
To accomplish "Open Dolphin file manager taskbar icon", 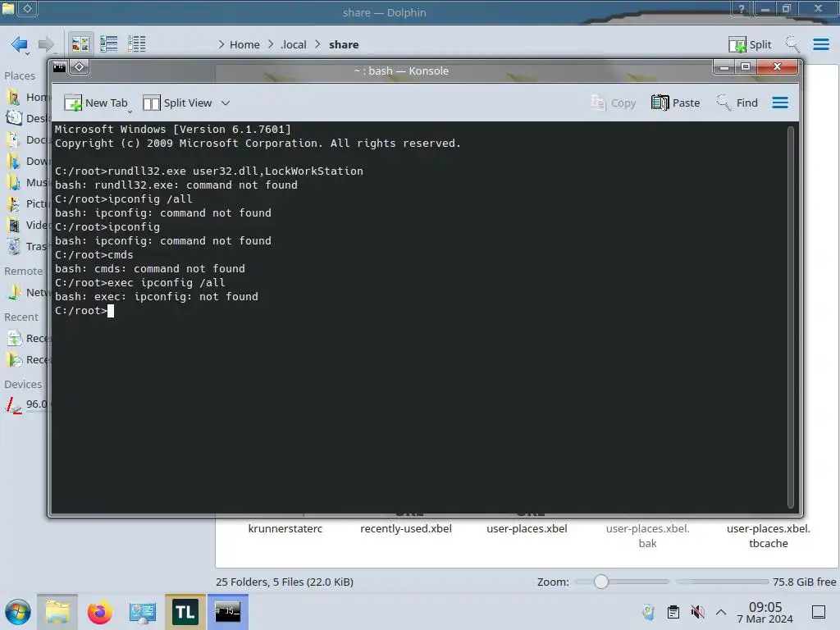I will 57,612.
